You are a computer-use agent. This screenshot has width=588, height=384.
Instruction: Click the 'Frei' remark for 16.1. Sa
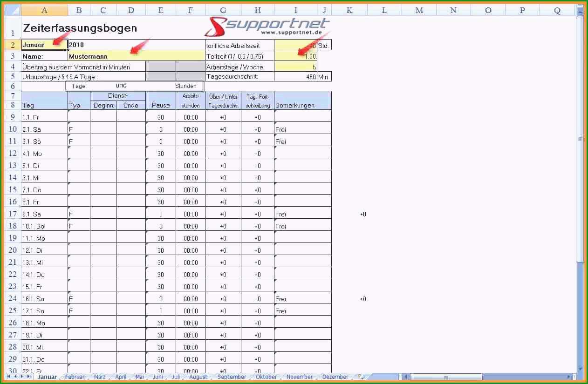coord(303,298)
